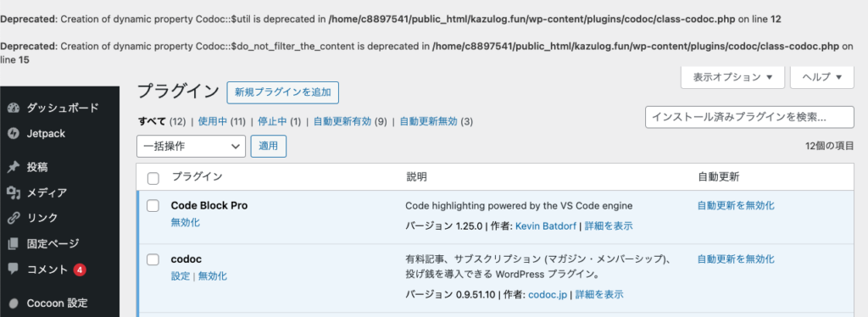Expand the ヘルプ help panel
The width and height of the screenshot is (868, 317).
tap(824, 77)
